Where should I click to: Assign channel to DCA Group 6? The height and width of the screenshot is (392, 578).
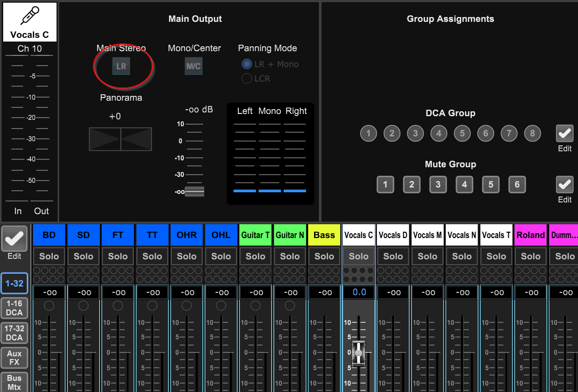[x=485, y=133]
